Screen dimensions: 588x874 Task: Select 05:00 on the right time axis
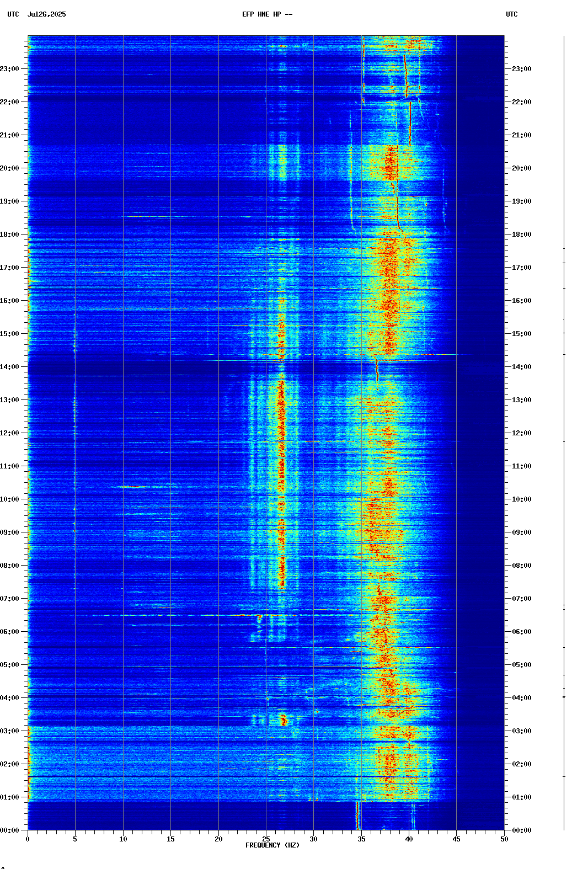(522, 665)
